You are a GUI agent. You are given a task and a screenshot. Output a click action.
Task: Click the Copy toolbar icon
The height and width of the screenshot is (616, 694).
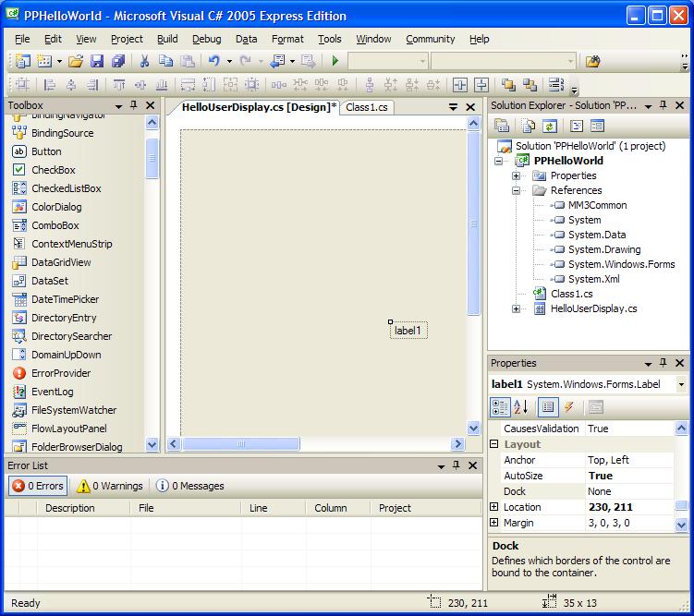(166, 61)
